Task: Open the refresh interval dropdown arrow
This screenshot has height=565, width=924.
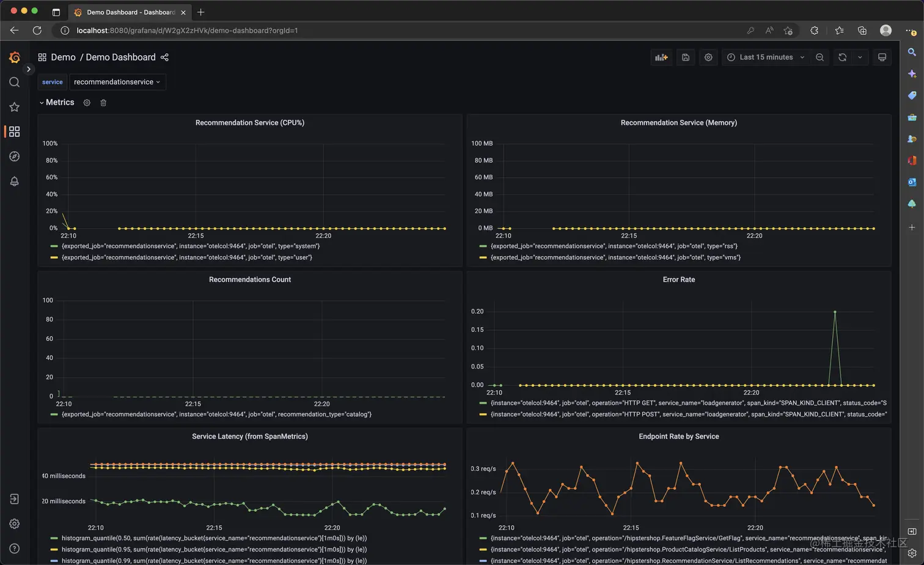Action: (860, 57)
